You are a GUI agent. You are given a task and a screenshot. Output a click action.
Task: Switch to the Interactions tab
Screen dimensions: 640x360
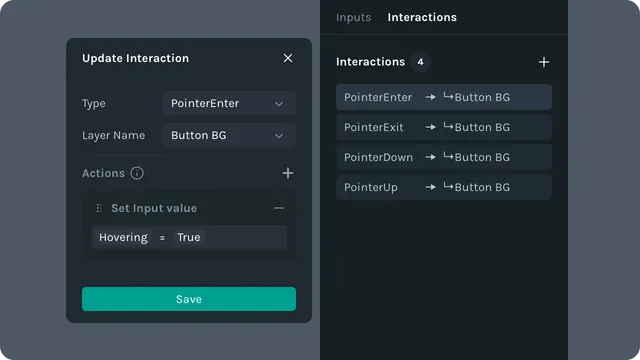[x=422, y=17]
